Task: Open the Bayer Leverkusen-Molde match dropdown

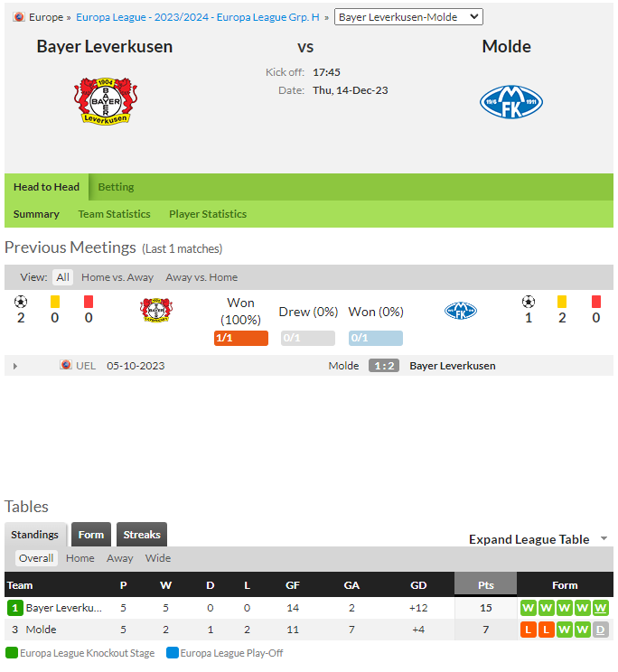Action: pyautogui.click(x=408, y=17)
